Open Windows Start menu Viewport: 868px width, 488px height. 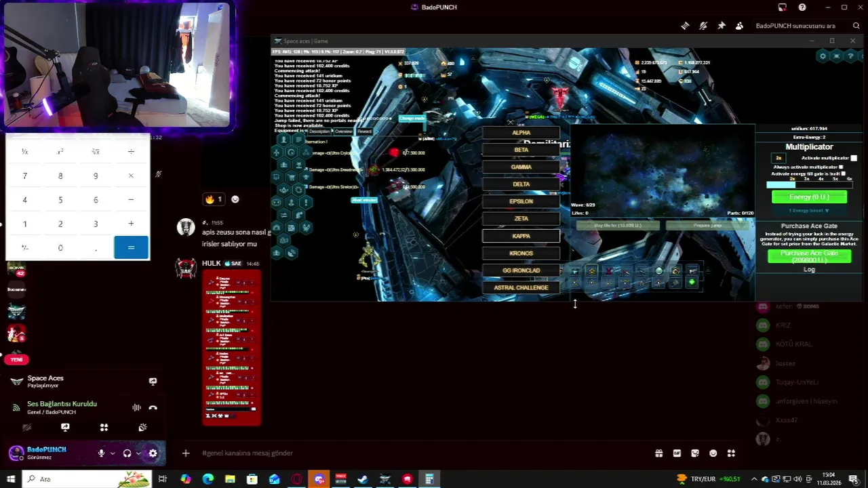pyautogui.click(x=10, y=479)
